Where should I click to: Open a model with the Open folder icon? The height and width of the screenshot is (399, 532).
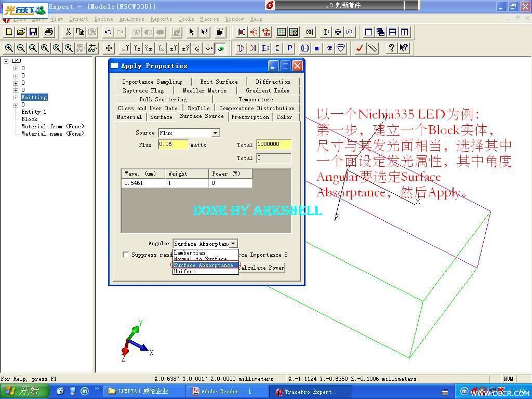(x=21, y=32)
